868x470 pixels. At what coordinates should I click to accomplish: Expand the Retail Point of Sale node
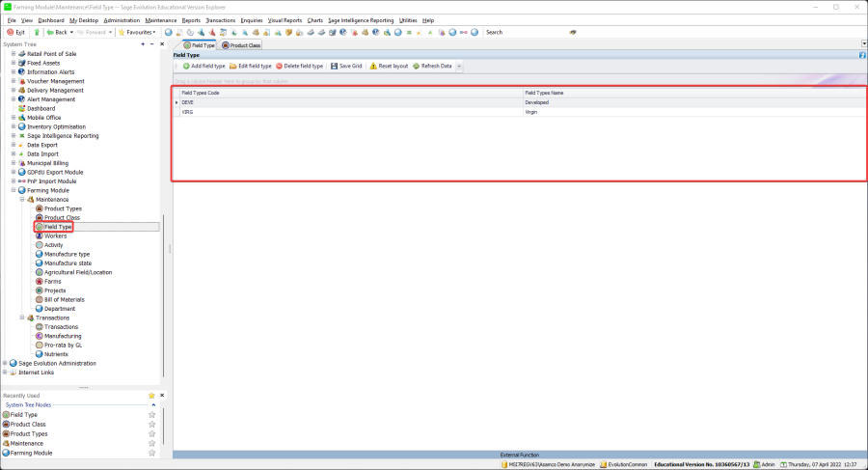click(14, 54)
